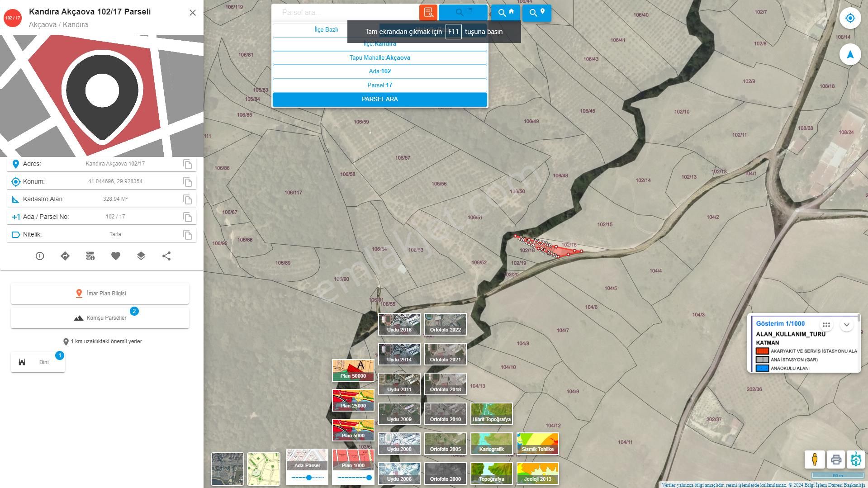The width and height of the screenshot is (868, 488).
Task: Open the Parsel: 17 dropdown
Action: click(380, 85)
